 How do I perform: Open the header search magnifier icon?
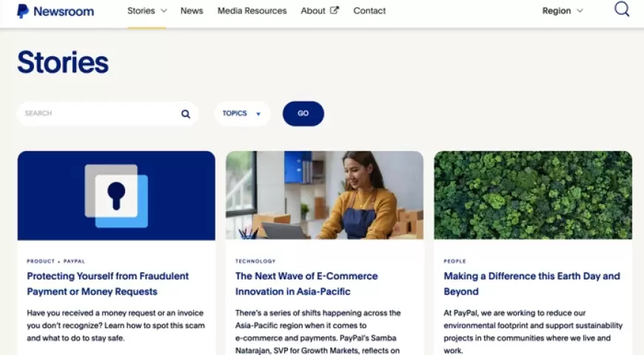[x=622, y=9]
